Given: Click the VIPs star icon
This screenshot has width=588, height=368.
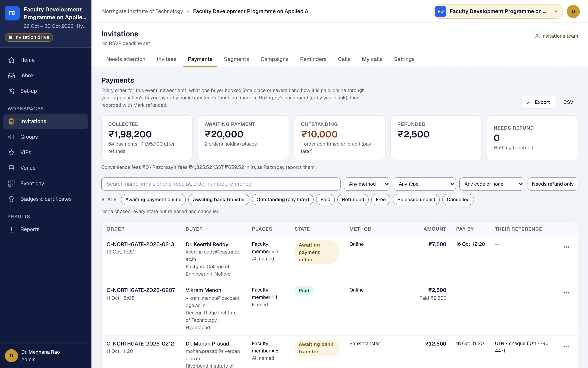Looking at the screenshot, I should click(11, 152).
